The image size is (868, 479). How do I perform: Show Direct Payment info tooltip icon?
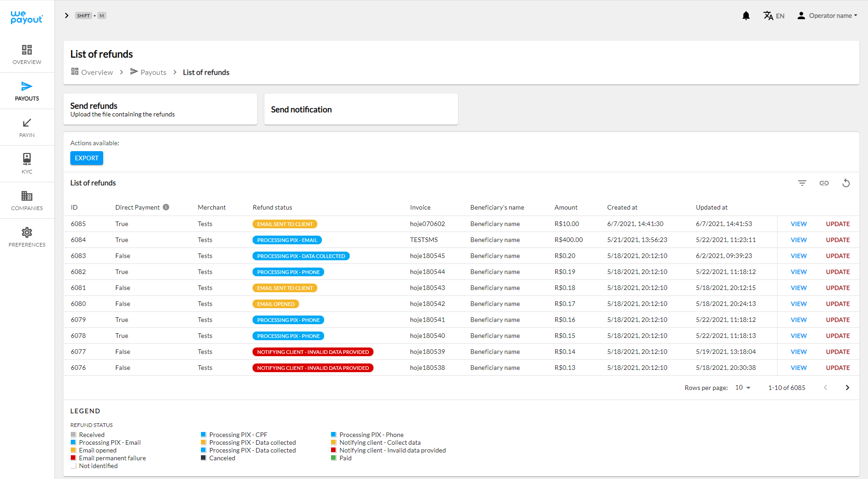pos(166,207)
